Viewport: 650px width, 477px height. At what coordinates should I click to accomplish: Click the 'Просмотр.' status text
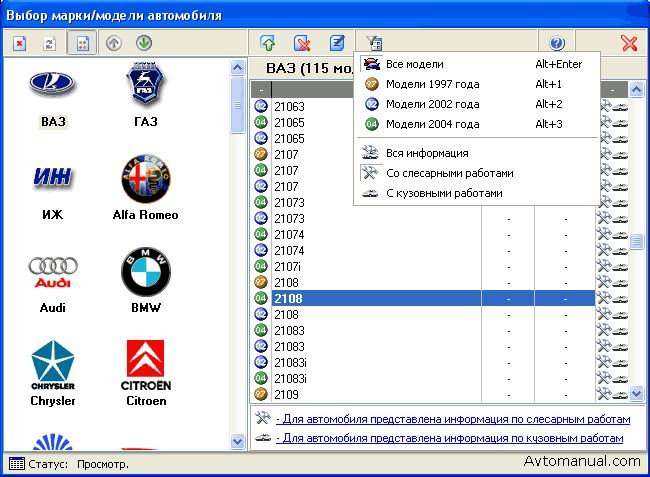click(x=103, y=464)
